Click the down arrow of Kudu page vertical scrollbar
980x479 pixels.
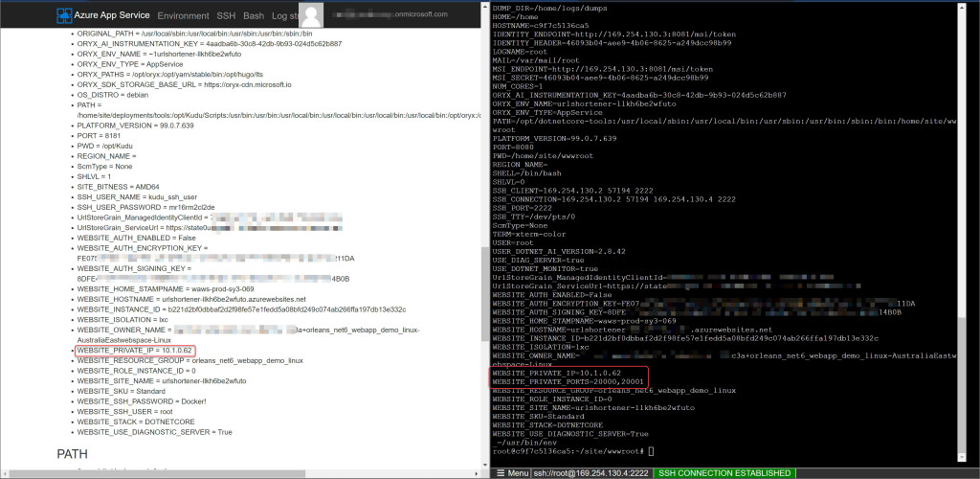(484, 464)
